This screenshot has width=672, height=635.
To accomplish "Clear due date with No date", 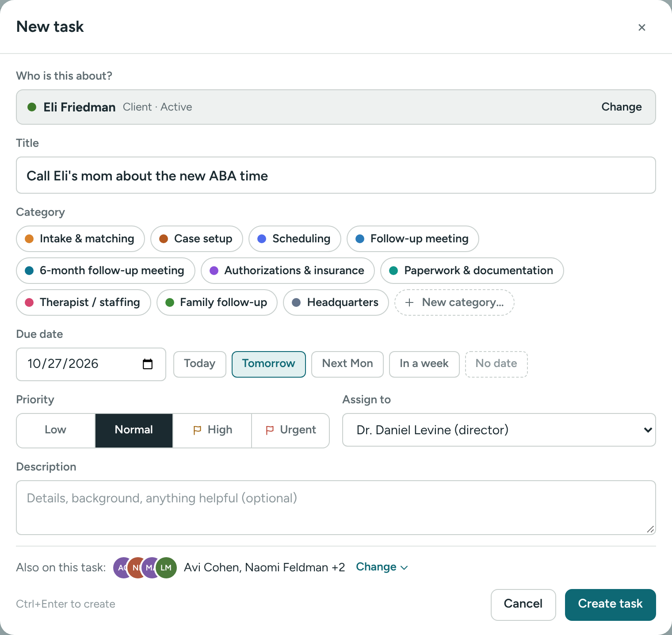I will (x=496, y=364).
